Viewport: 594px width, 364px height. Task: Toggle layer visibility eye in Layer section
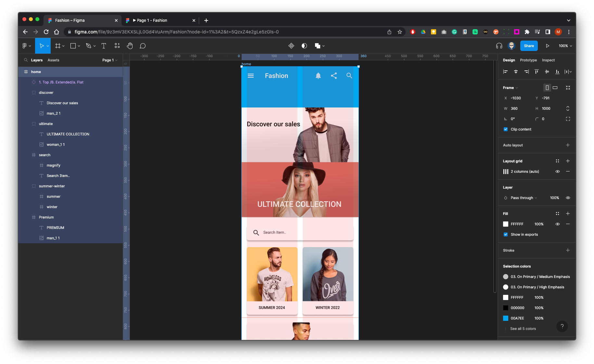pos(568,198)
